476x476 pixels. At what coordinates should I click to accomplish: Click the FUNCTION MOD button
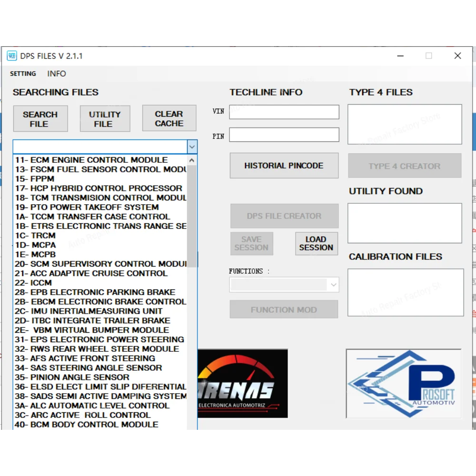click(x=284, y=309)
